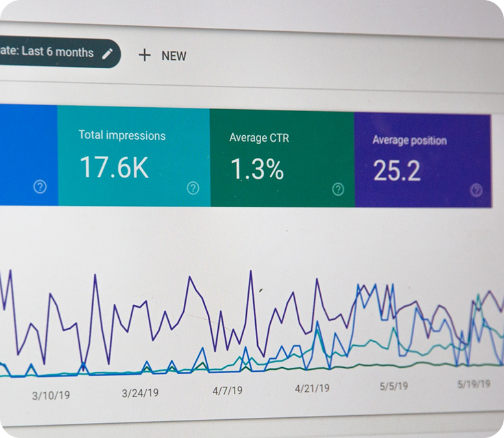Click the 5/19/19 date on chart axis
The height and width of the screenshot is (438, 504).
click(x=473, y=384)
